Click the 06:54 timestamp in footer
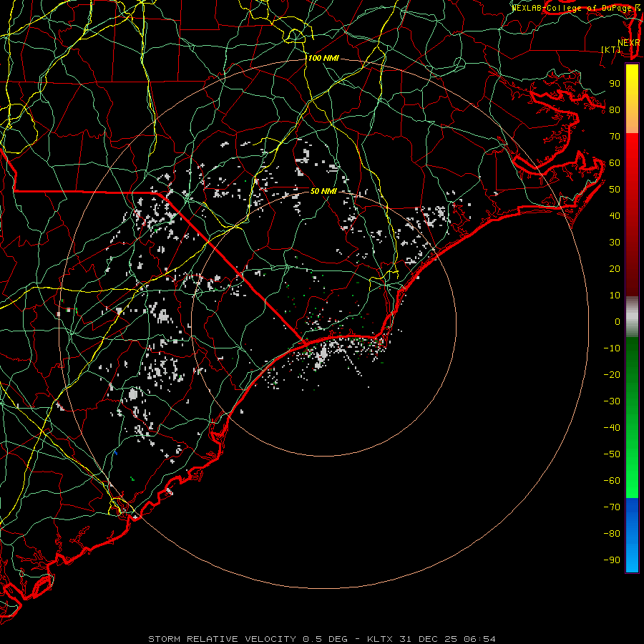This screenshot has width=644, height=644. click(479, 639)
